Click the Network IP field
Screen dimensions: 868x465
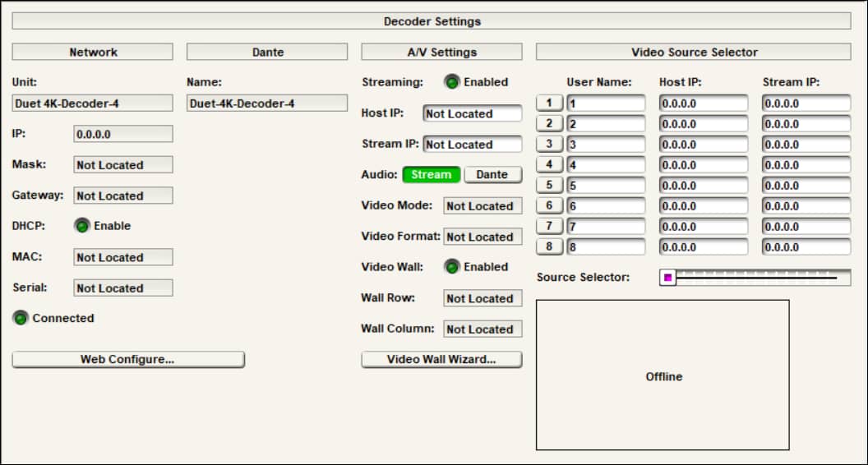[123, 134]
